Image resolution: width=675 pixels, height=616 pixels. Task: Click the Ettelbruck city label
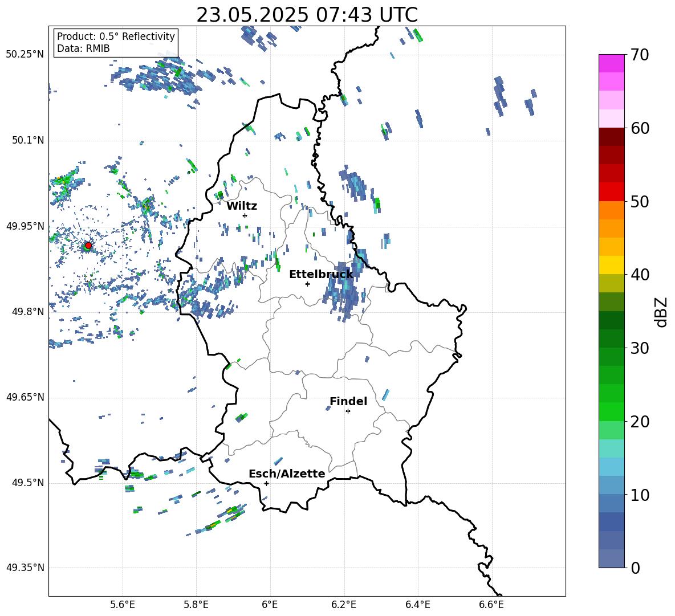(x=321, y=275)
